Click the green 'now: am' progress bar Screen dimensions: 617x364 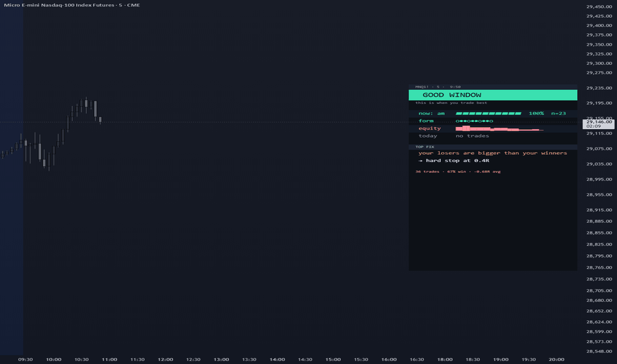[x=489, y=113]
